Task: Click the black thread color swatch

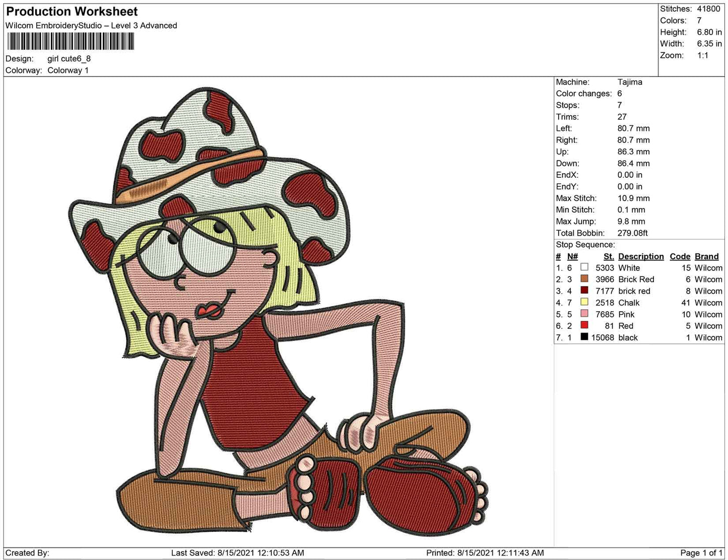Action: coord(584,337)
